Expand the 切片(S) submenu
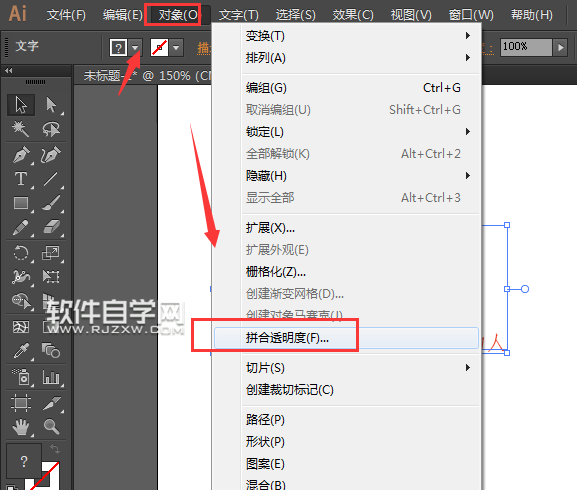The image size is (577, 490). point(468,368)
